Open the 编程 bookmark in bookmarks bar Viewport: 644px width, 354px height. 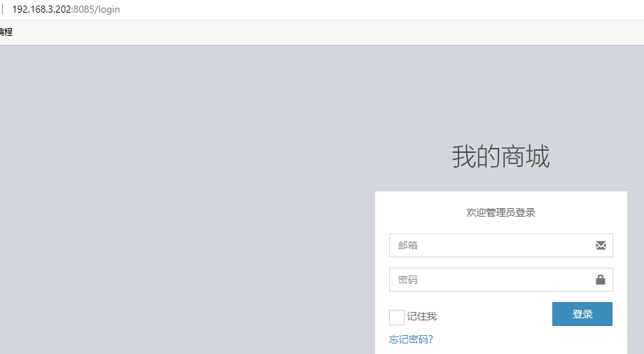pos(6,32)
